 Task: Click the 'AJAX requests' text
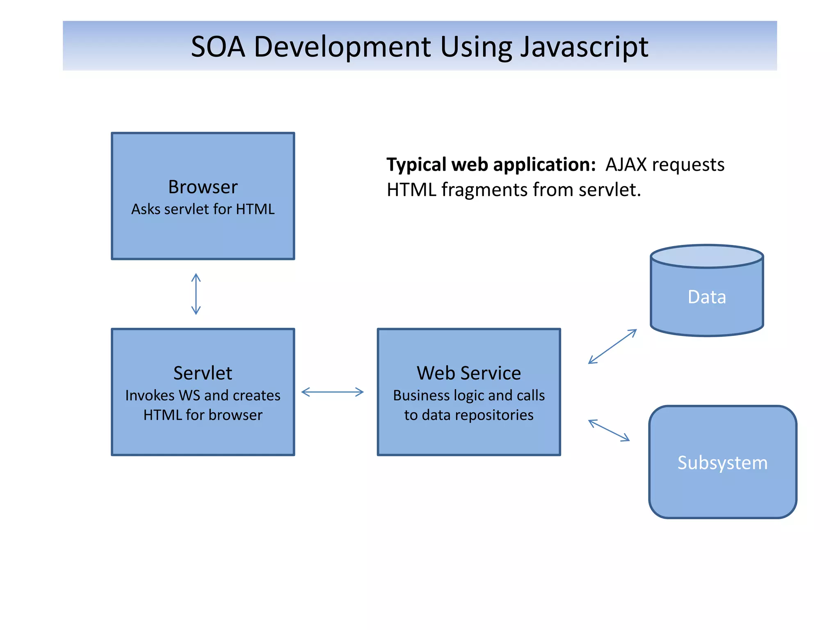click(665, 165)
